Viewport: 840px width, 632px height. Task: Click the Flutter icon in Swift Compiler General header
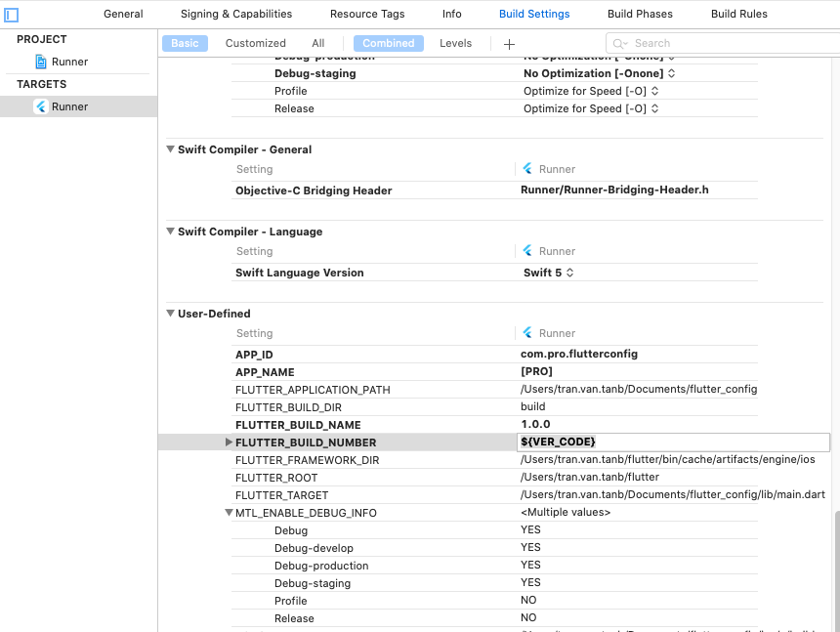(x=527, y=169)
